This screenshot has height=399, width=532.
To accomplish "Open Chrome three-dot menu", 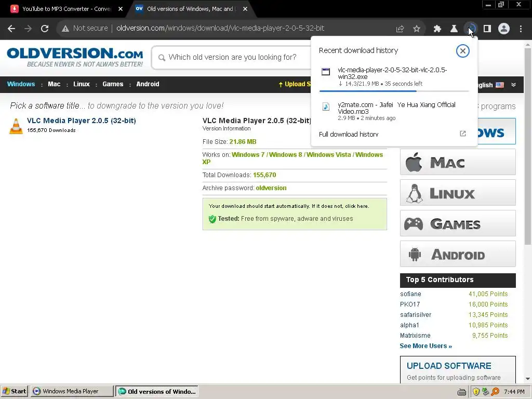I will pos(521,29).
